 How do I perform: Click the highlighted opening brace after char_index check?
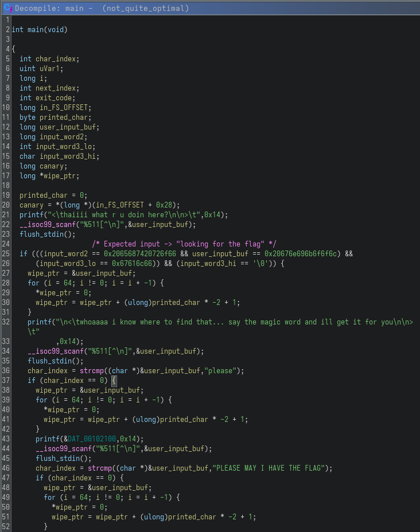(x=114, y=380)
